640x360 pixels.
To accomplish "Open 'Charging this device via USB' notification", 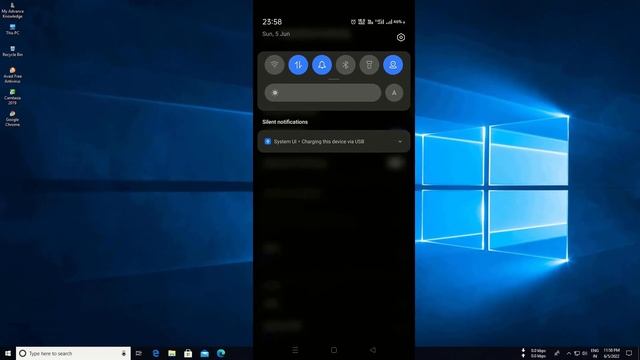I will 334,142.
